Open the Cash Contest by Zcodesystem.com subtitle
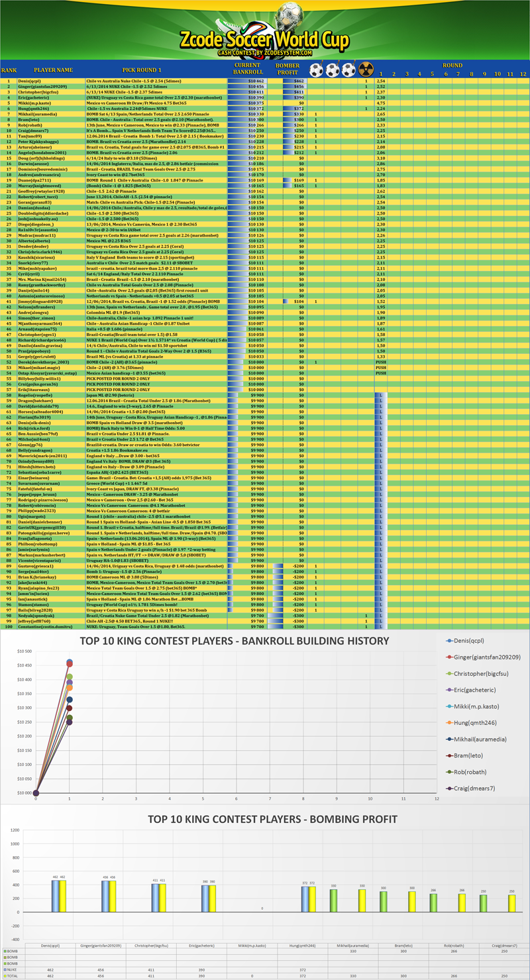530x980 pixels. click(264, 53)
